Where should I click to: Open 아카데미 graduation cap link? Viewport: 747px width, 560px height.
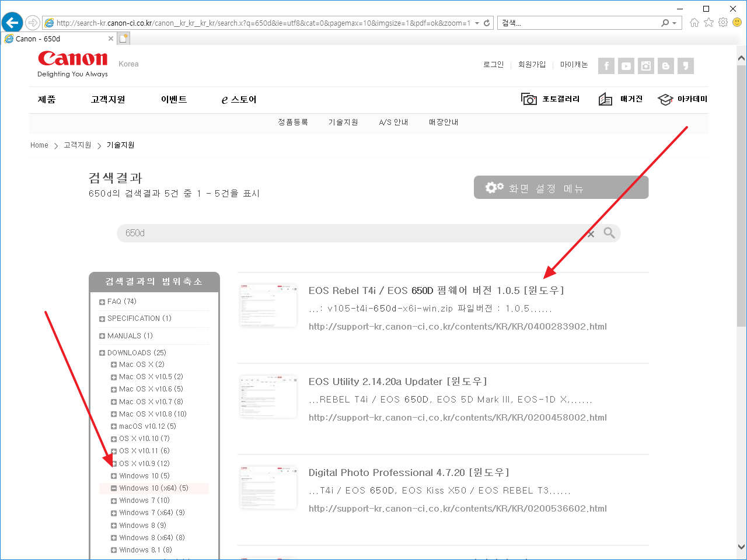682,99
